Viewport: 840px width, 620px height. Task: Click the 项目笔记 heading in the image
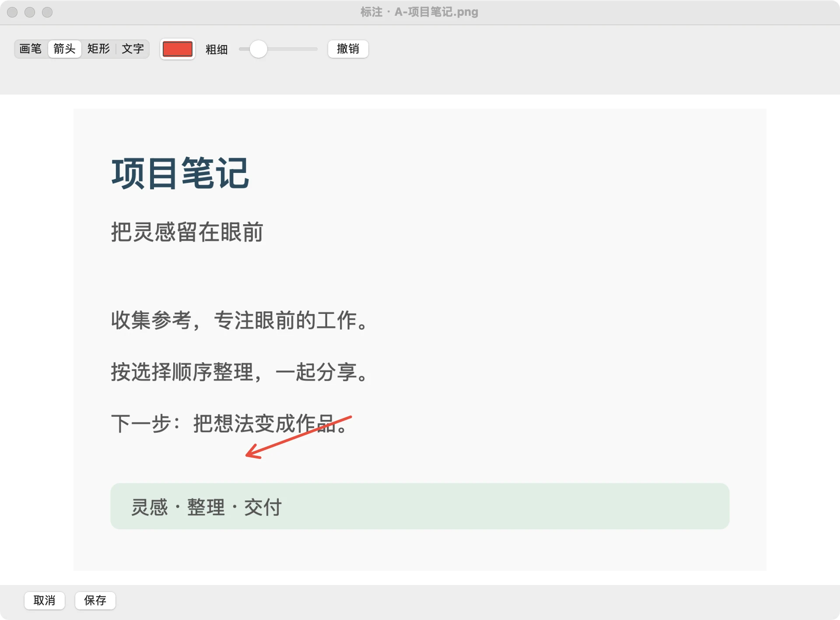click(x=180, y=173)
